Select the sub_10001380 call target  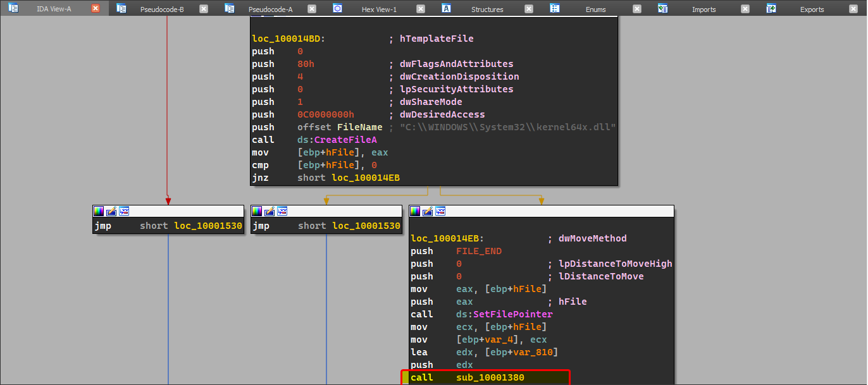click(490, 377)
